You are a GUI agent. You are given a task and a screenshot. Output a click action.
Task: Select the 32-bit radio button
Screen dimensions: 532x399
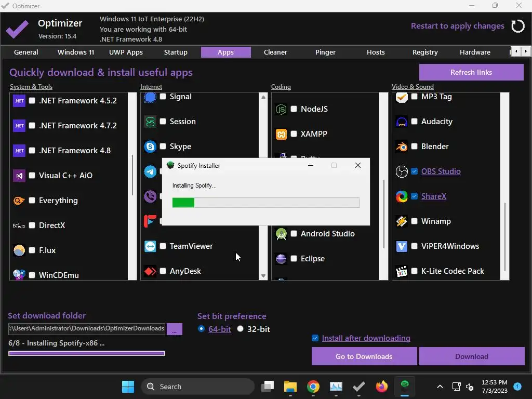[240, 329]
